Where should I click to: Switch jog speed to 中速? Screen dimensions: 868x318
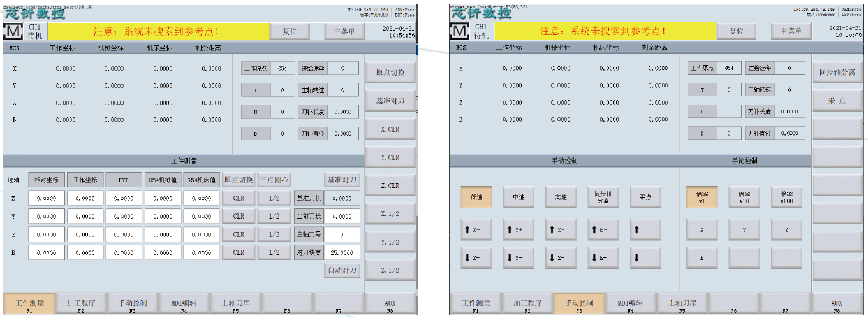(519, 198)
